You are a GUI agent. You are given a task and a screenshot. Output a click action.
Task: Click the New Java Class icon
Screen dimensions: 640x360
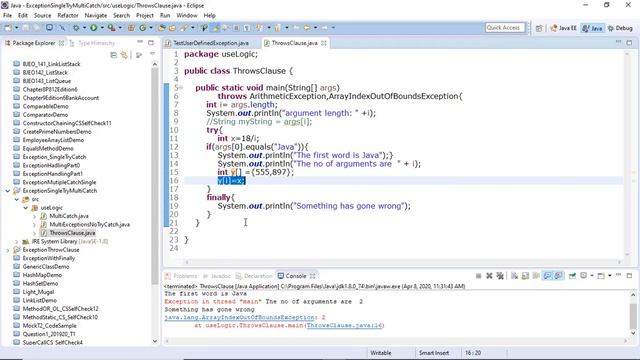pyautogui.click(x=142, y=28)
